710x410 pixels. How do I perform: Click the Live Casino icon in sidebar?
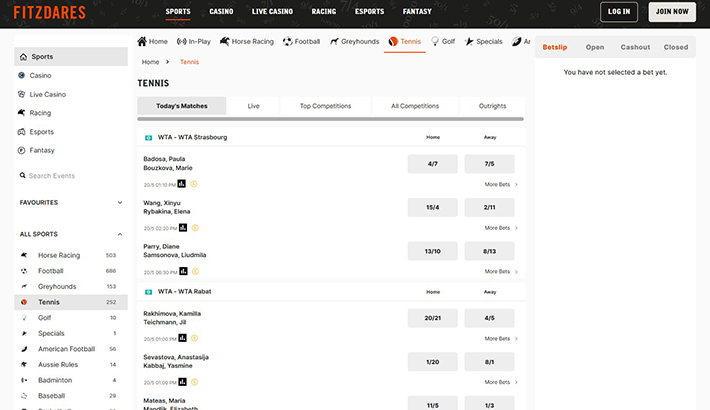tap(21, 94)
